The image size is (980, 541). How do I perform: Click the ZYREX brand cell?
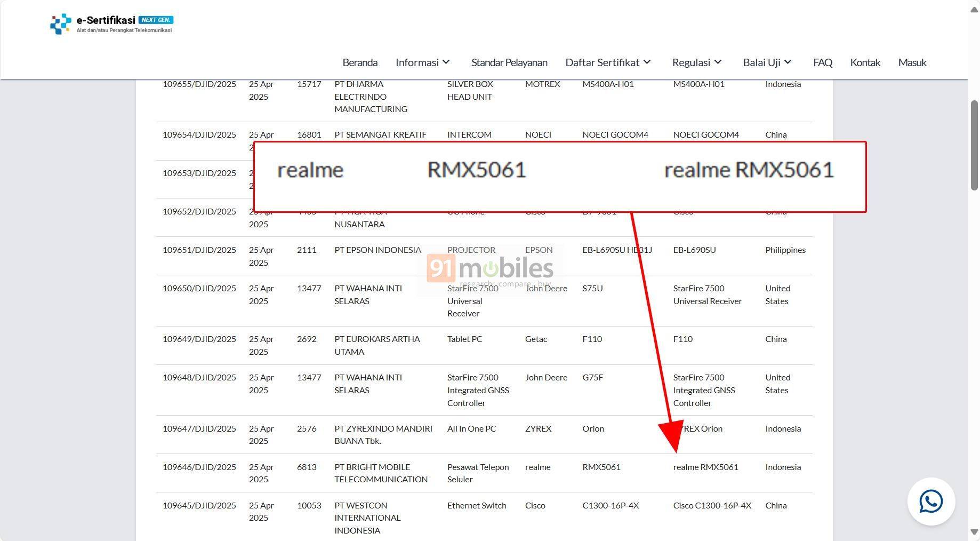(538, 428)
